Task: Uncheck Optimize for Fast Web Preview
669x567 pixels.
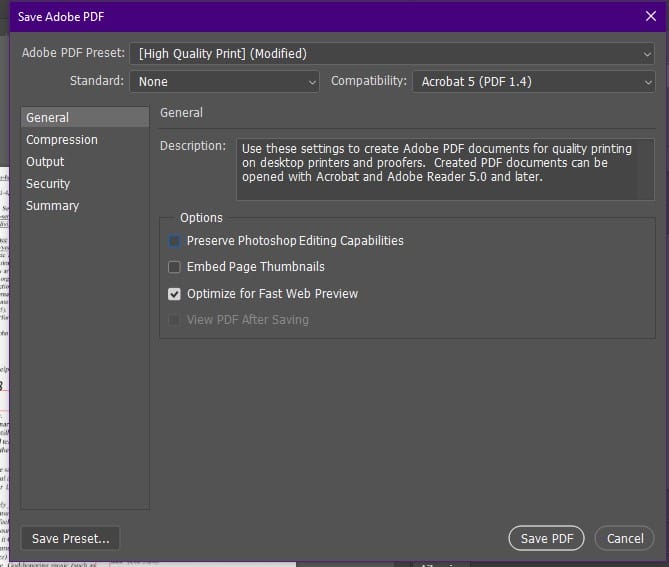Action: (174, 294)
